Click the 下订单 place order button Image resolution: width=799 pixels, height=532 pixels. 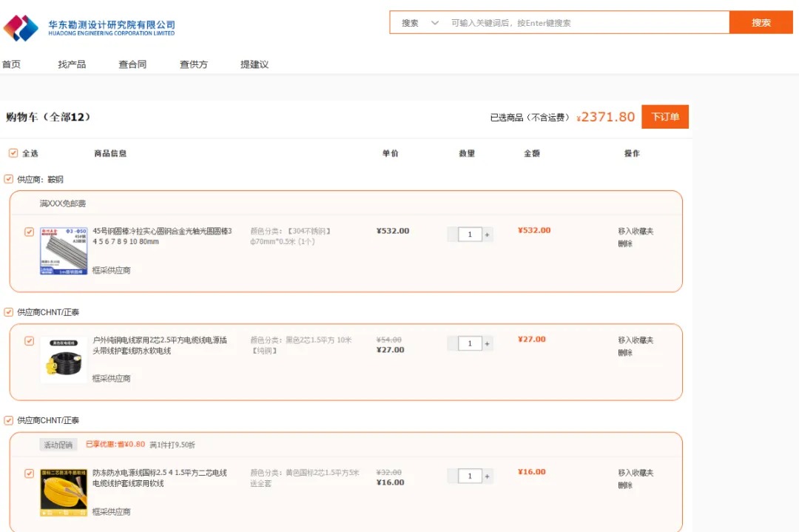pyautogui.click(x=665, y=117)
